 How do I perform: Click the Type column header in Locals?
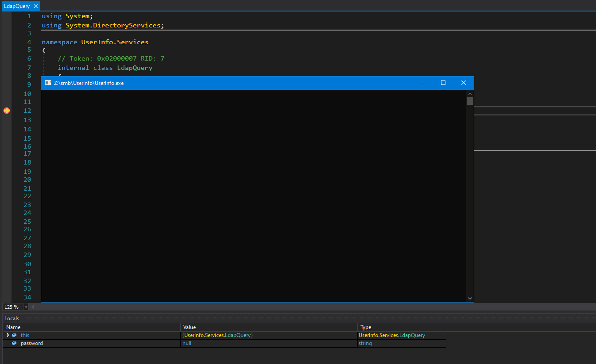[366, 327]
